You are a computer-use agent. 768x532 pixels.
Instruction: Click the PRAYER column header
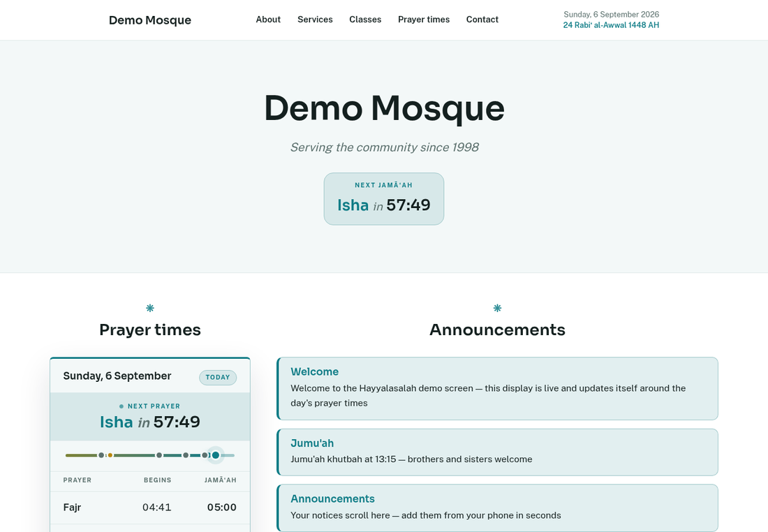pyautogui.click(x=77, y=480)
